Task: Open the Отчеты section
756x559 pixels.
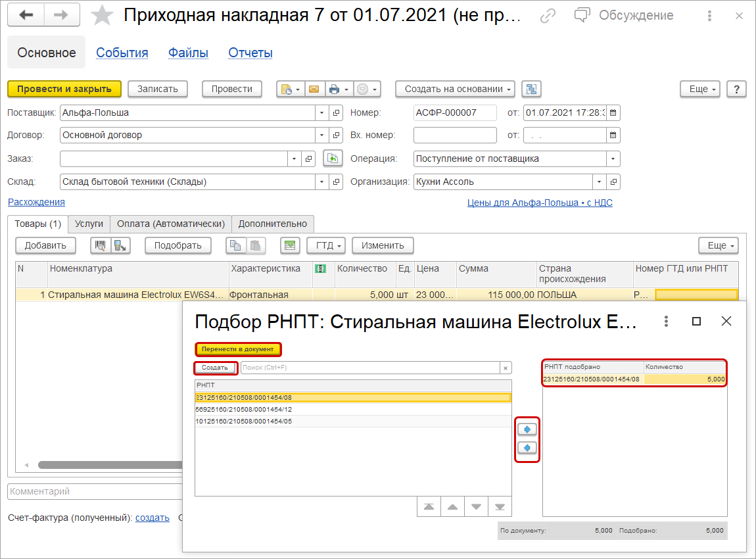Action: click(x=250, y=53)
